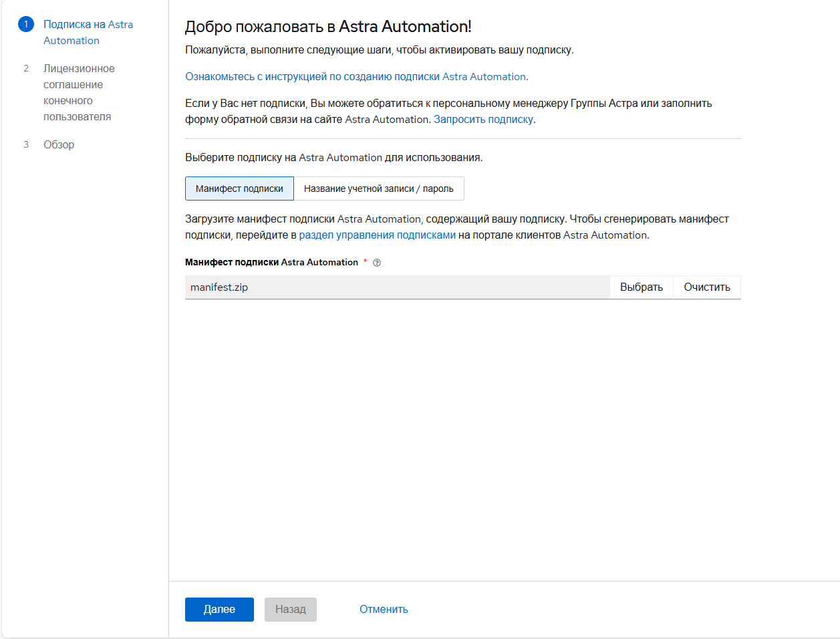Follow the 'Запросить подписку' link
The width and height of the screenshot is (840, 639).
483,120
